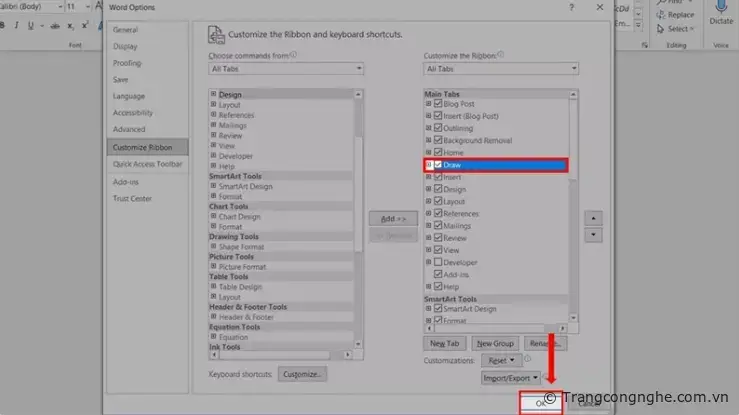
Task: Click the New Tab button
Action: pyautogui.click(x=444, y=343)
